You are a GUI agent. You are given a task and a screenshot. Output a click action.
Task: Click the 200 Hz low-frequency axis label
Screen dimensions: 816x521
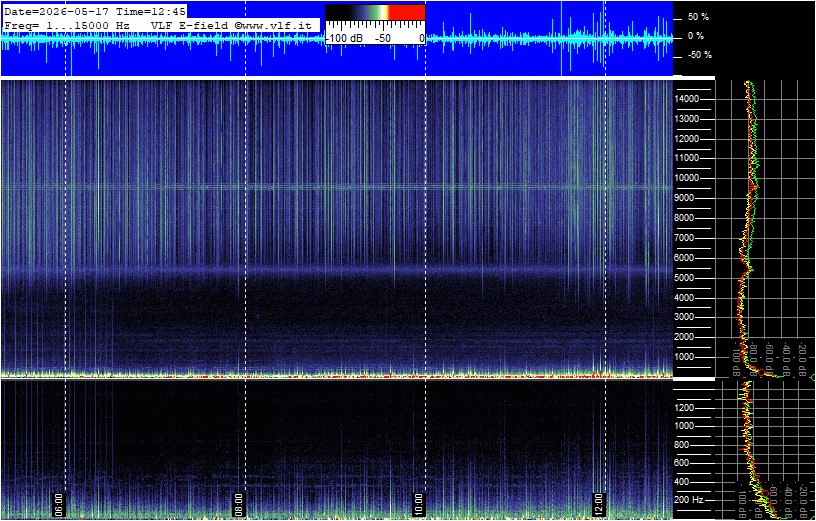coord(690,500)
